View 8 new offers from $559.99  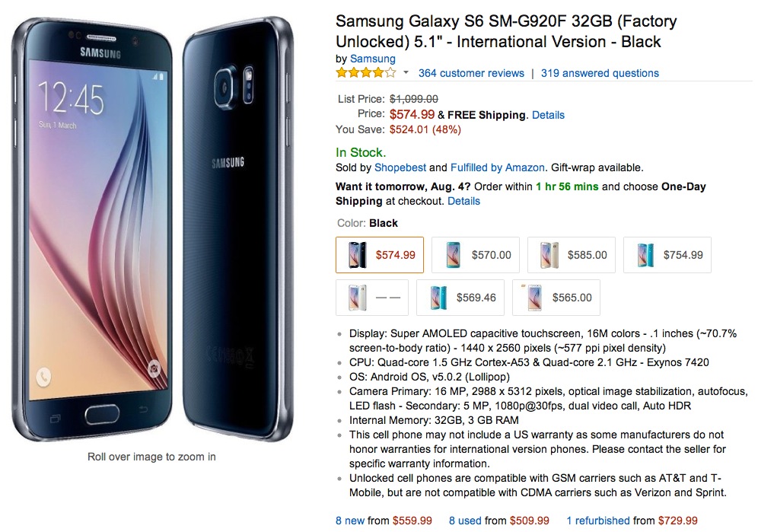pos(384,521)
